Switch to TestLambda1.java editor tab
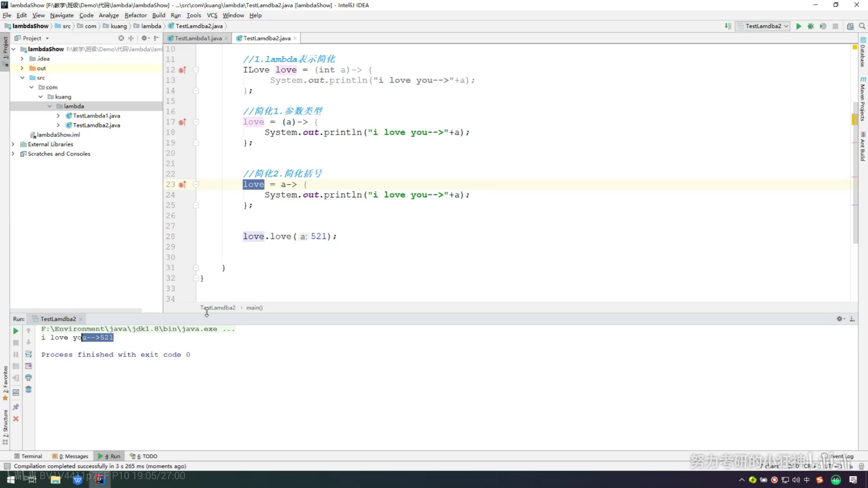 tap(198, 38)
